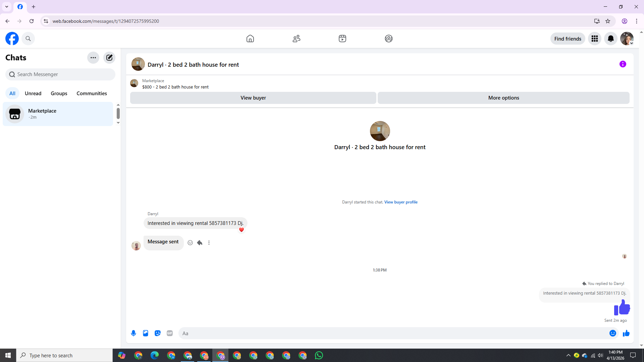Image resolution: width=644 pixels, height=362 pixels.
Task: Open Windows Start menu
Action: click(x=8, y=355)
